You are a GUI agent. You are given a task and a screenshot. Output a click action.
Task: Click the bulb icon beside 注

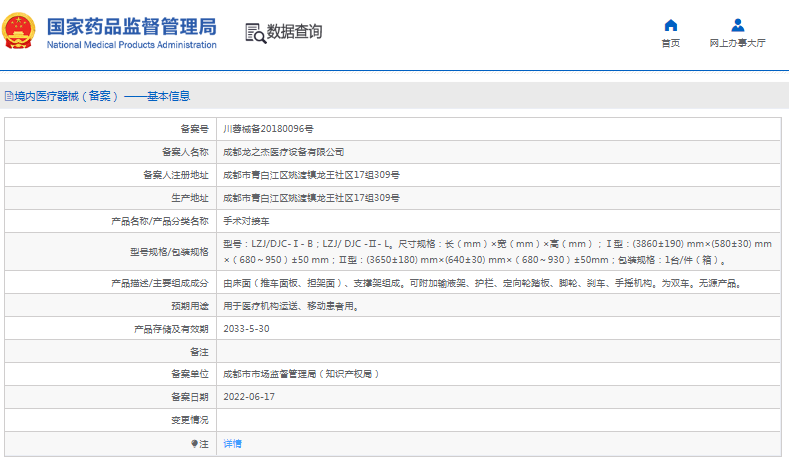(194, 443)
